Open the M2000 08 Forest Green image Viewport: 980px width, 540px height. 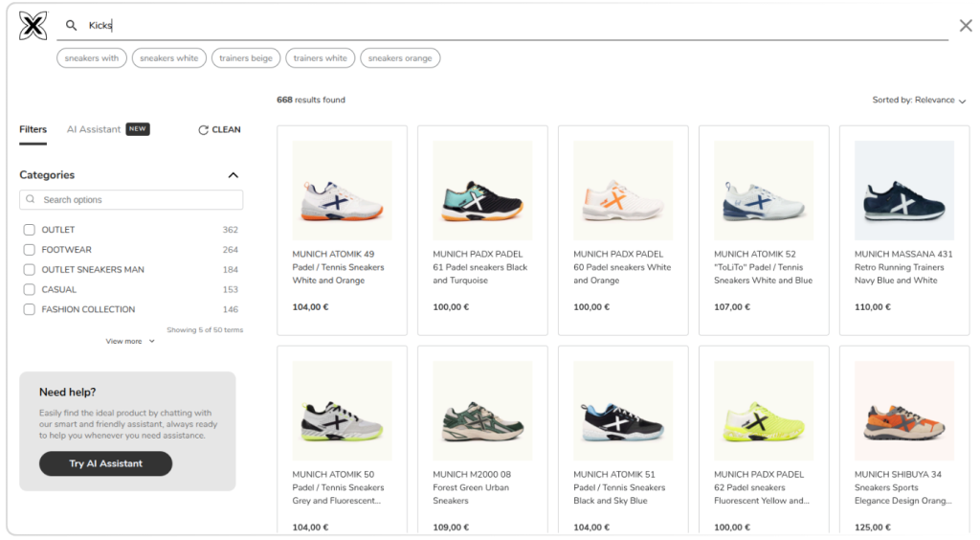482,411
